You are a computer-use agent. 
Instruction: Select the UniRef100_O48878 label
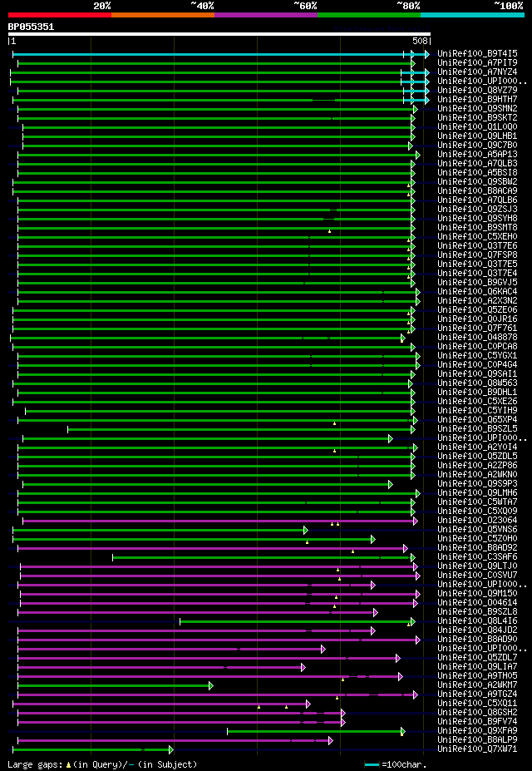click(x=477, y=338)
